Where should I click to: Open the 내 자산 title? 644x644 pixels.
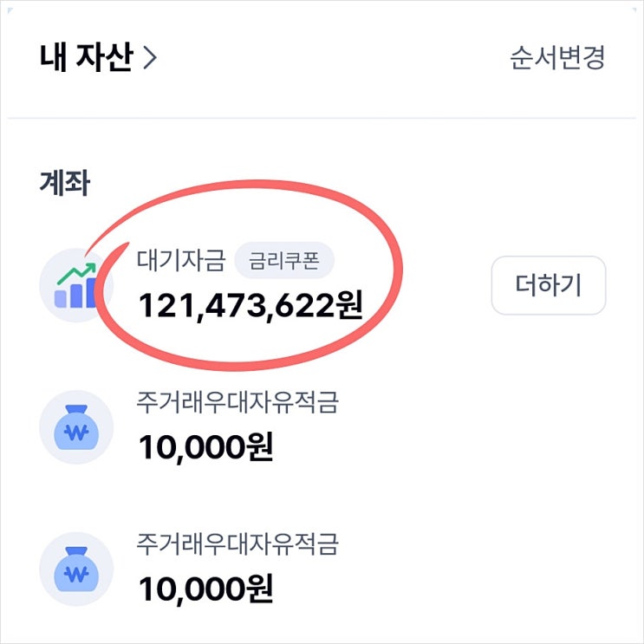[88, 59]
